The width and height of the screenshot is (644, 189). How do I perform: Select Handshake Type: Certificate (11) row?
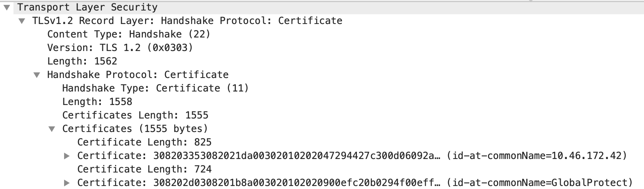pos(155,88)
